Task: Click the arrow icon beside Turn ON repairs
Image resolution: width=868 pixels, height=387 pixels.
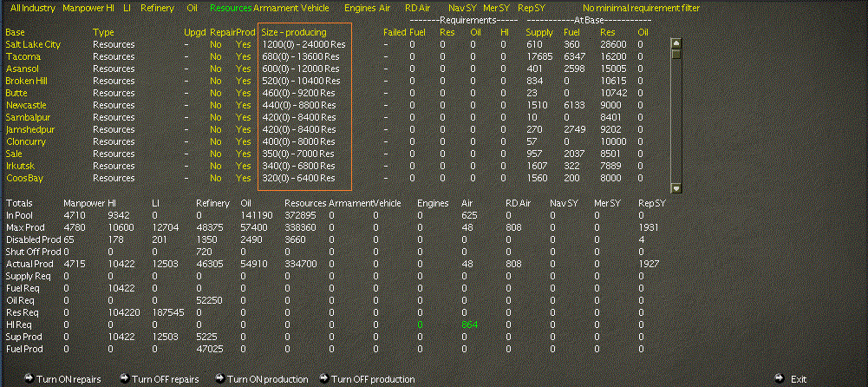Action: 29,378
